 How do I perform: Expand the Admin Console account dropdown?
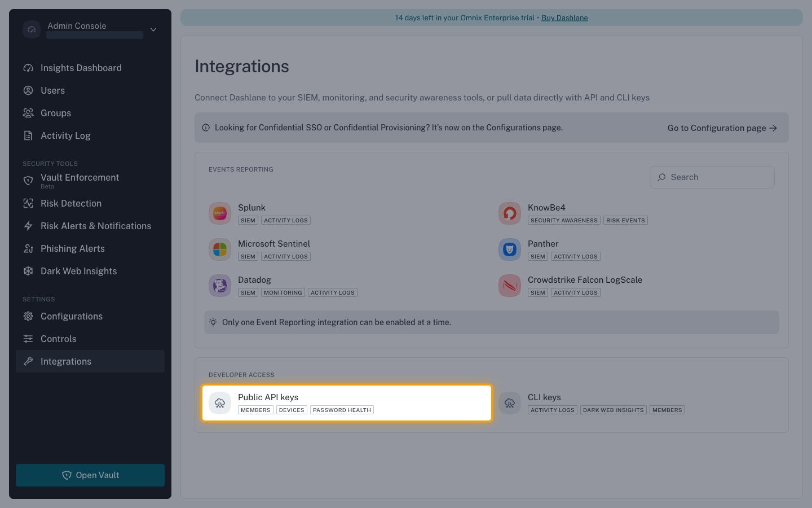pos(153,29)
